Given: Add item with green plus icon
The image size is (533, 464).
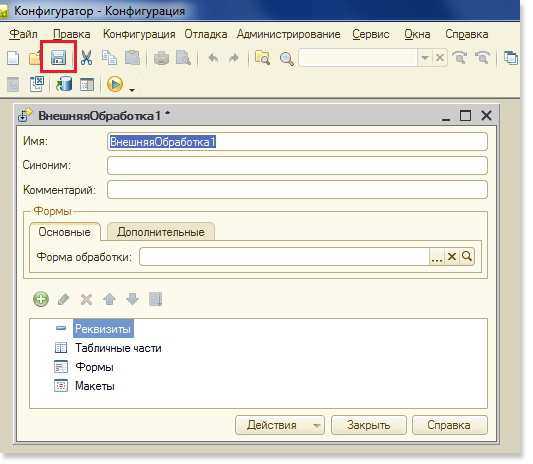Looking at the screenshot, I should (x=41, y=299).
